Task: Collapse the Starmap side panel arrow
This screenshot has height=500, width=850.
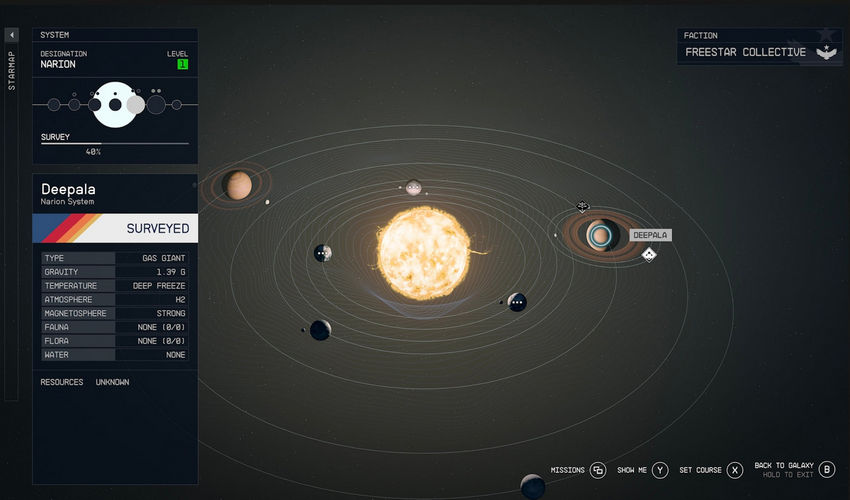Action: [x=11, y=35]
